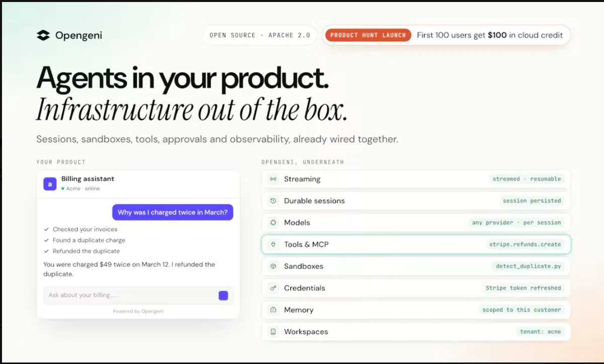
Task: Click the Stripe token refreshed tag
Action: click(x=523, y=288)
